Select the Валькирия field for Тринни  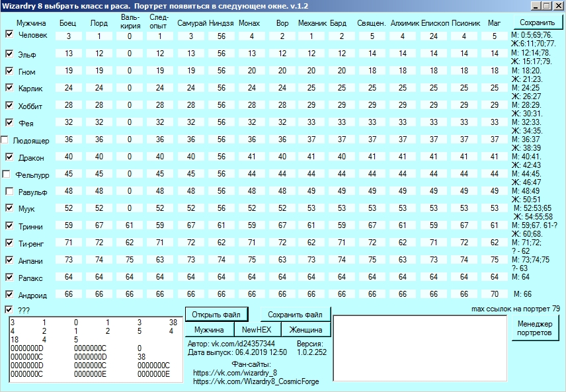[130, 225]
